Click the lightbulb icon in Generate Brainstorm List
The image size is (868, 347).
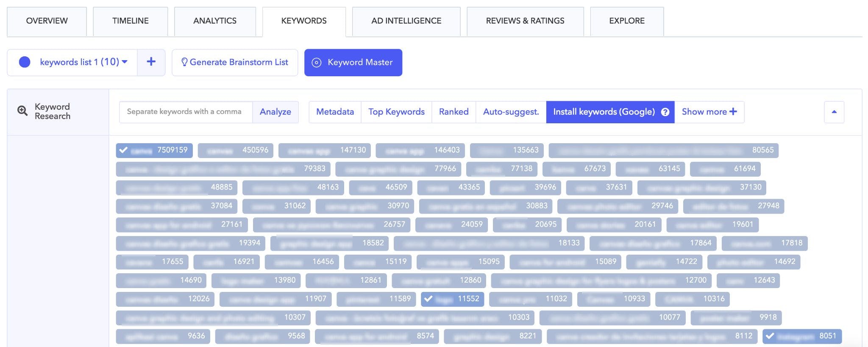click(x=184, y=62)
